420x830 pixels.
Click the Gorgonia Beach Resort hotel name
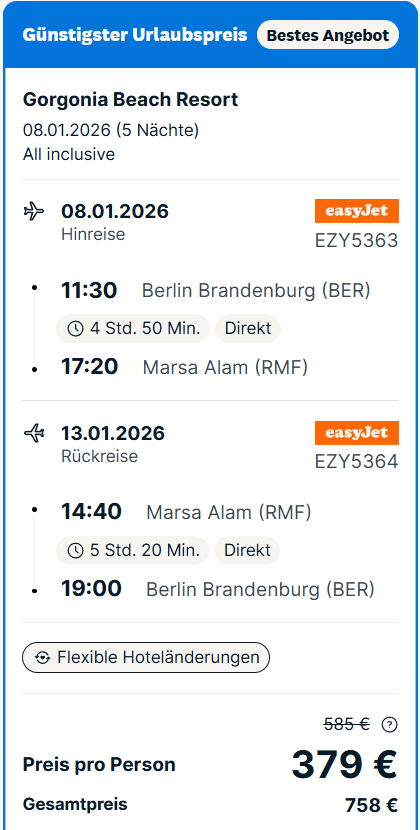tap(130, 100)
